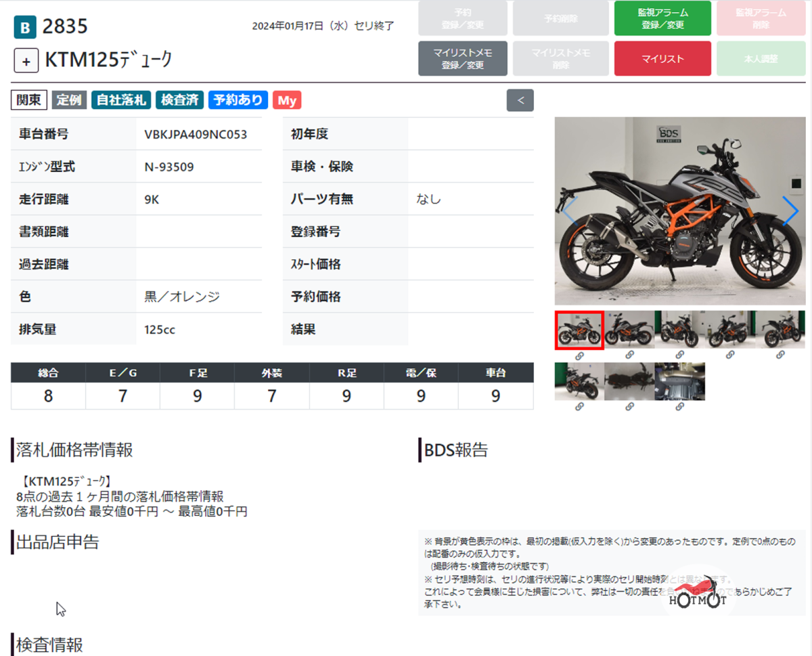The height and width of the screenshot is (656, 812).
Task: Open link icon under sixth thumbnail
Action: 579,406
